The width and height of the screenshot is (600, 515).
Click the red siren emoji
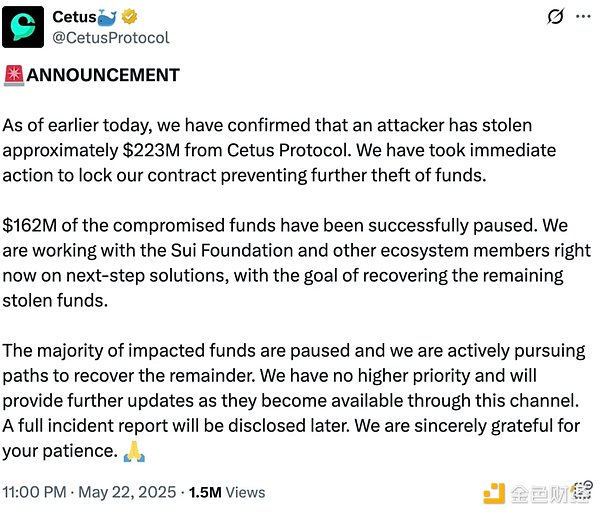click(13, 75)
